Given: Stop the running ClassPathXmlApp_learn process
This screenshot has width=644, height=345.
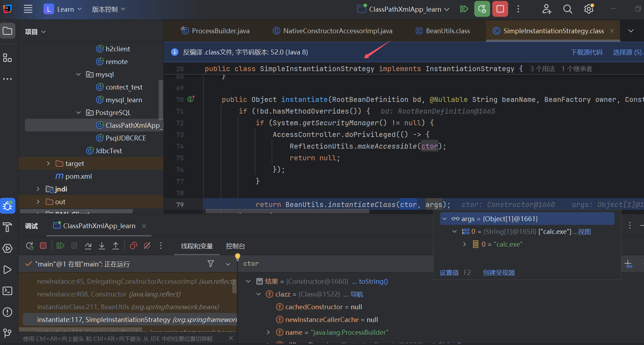Looking at the screenshot, I should point(500,9).
